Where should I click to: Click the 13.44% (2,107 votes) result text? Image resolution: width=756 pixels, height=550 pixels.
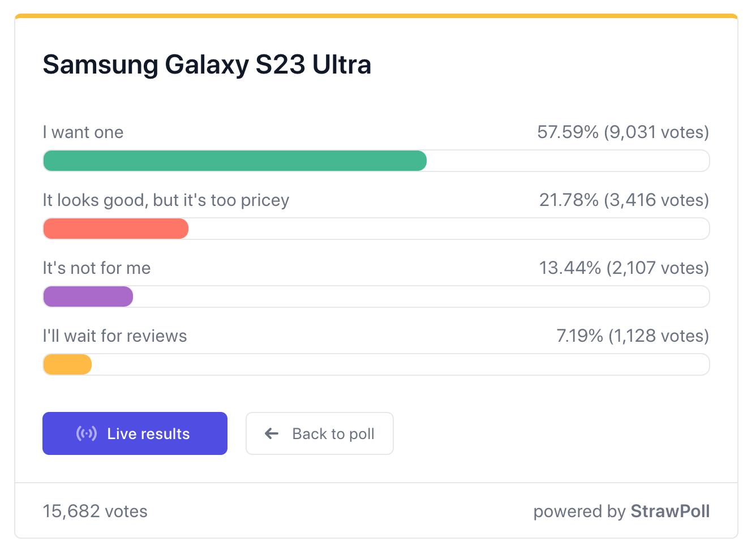click(x=624, y=268)
